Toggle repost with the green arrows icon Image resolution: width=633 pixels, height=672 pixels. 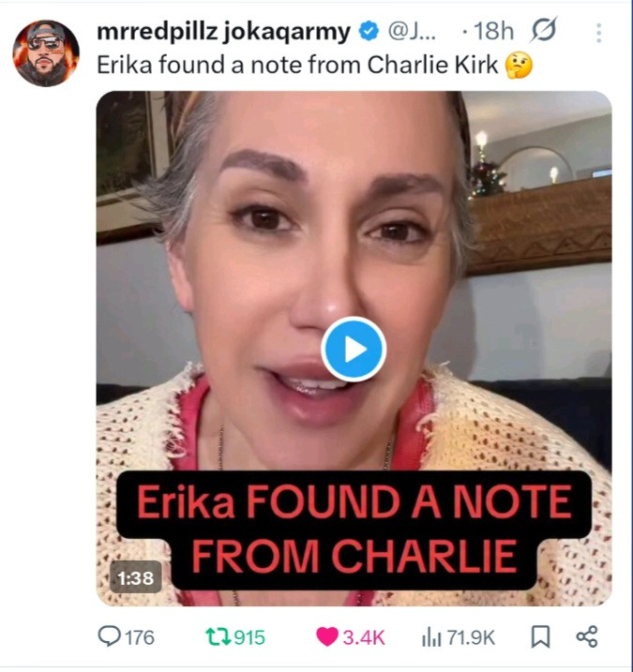click(219, 637)
